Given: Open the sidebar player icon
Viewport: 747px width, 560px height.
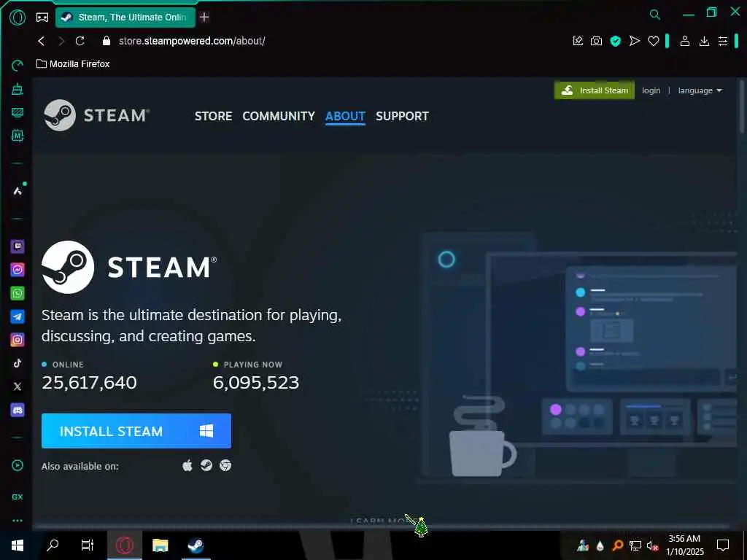Looking at the screenshot, I should point(18,465).
